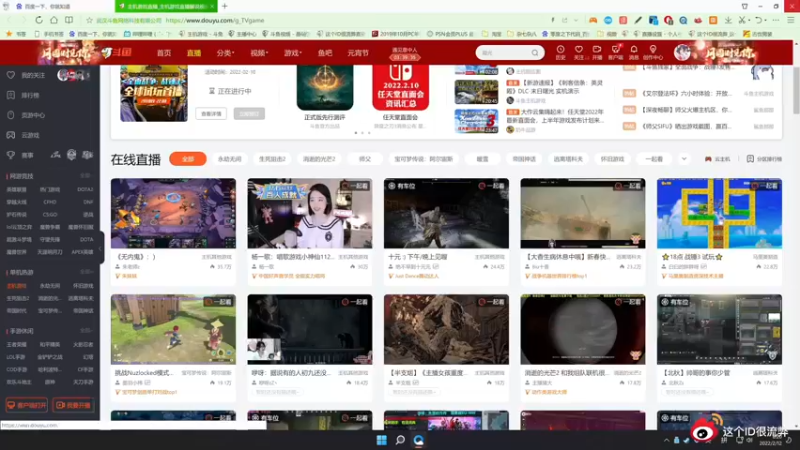Click the 我要开播 button in sidebar
This screenshot has width=800, height=450.
pos(73,406)
